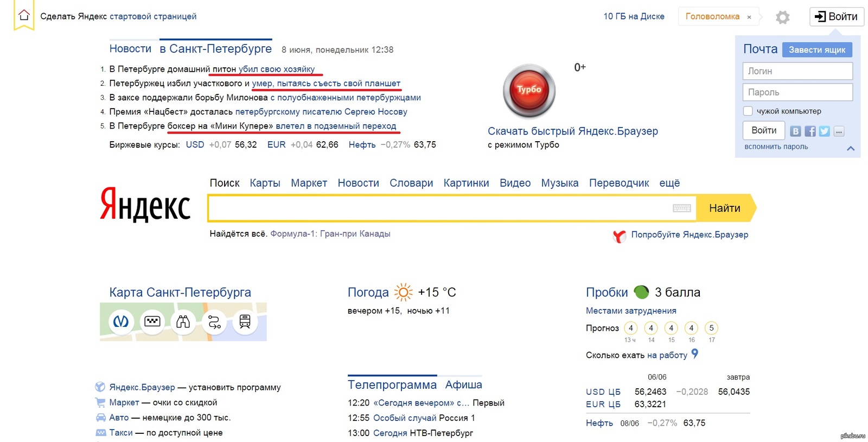Open USD exchange rate link in news
Screen dimensions: 868x442
coord(195,144)
